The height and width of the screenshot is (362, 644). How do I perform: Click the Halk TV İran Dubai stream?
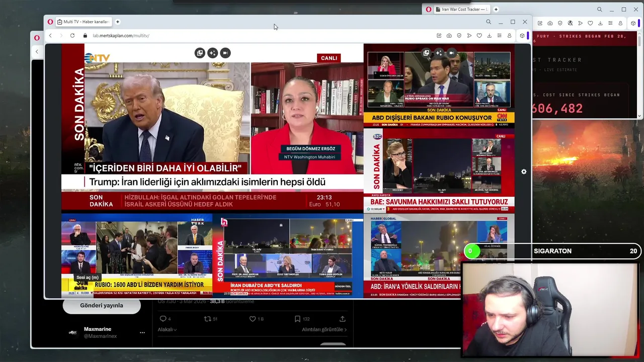(x=288, y=256)
